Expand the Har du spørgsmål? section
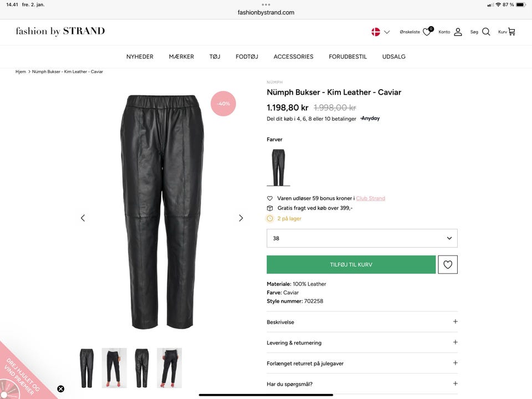The image size is (532, 399). (x=362, y=383)
